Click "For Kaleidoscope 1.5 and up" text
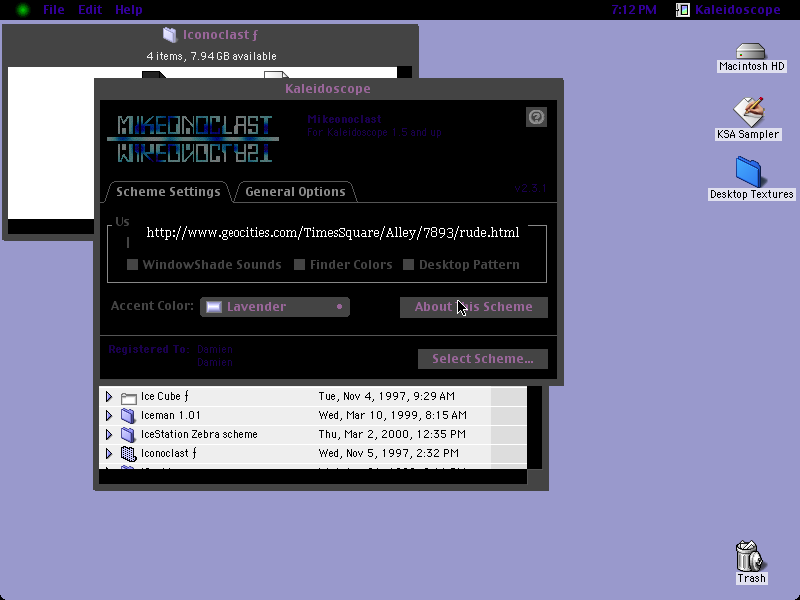The width and height of the screenshot is (800, 600). tap(374, 133)
